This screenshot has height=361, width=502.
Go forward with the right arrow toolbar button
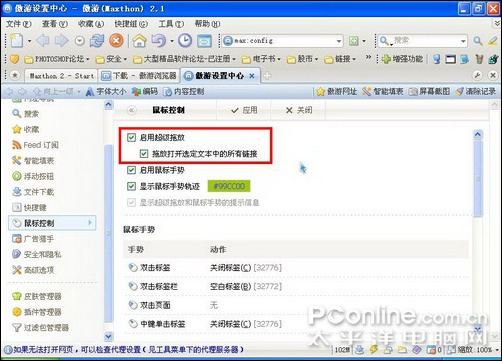pos(61,41)
